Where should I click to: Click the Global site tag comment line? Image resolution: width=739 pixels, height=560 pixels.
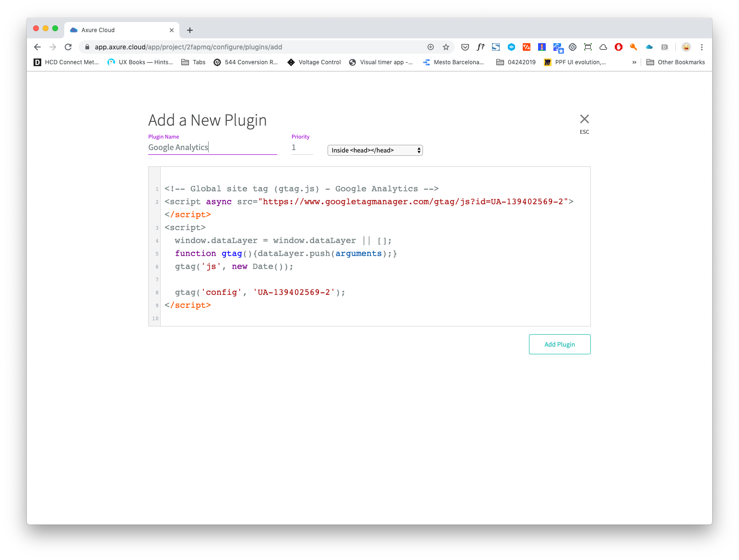(x=302, y=189)
